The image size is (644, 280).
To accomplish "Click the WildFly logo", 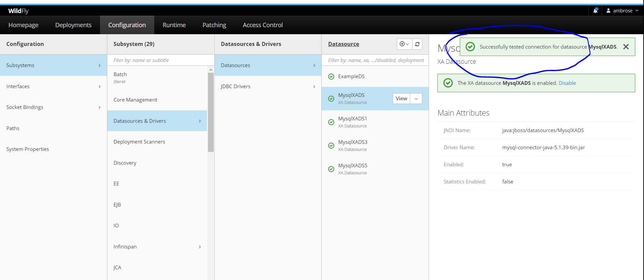I will coord(18,11).
